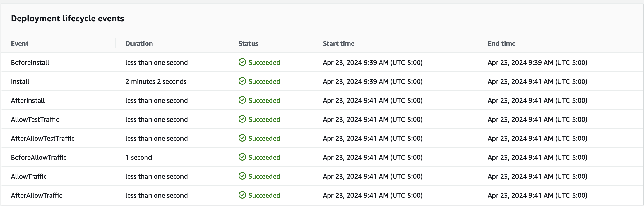
Task: Click AfterInstall 'less than one second' duration
Action: tap(156, 101)
